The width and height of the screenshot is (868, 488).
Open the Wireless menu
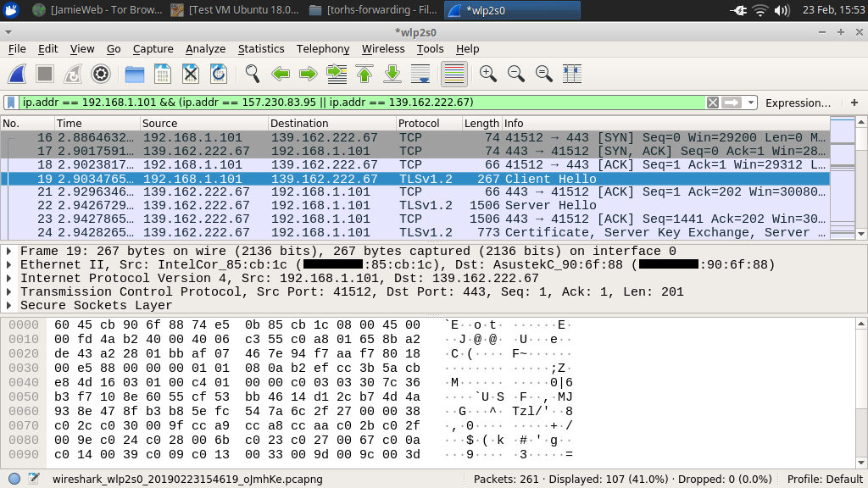383,48
